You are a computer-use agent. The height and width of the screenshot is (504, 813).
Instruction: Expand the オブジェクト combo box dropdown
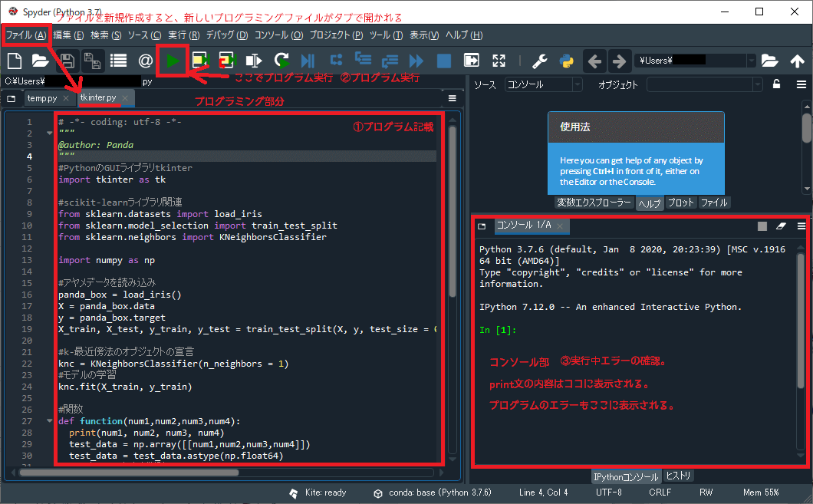coord(758,84)
